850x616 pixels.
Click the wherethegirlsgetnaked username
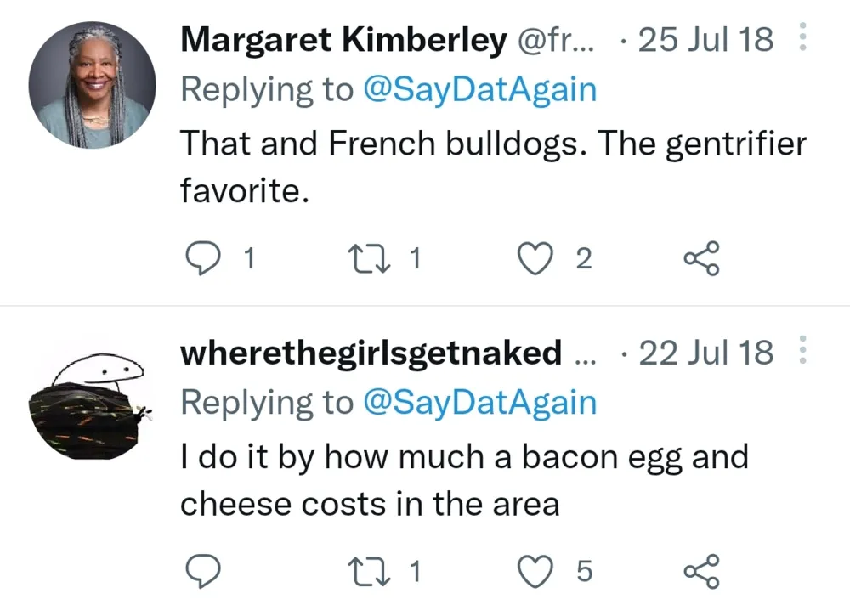(371, 353)
